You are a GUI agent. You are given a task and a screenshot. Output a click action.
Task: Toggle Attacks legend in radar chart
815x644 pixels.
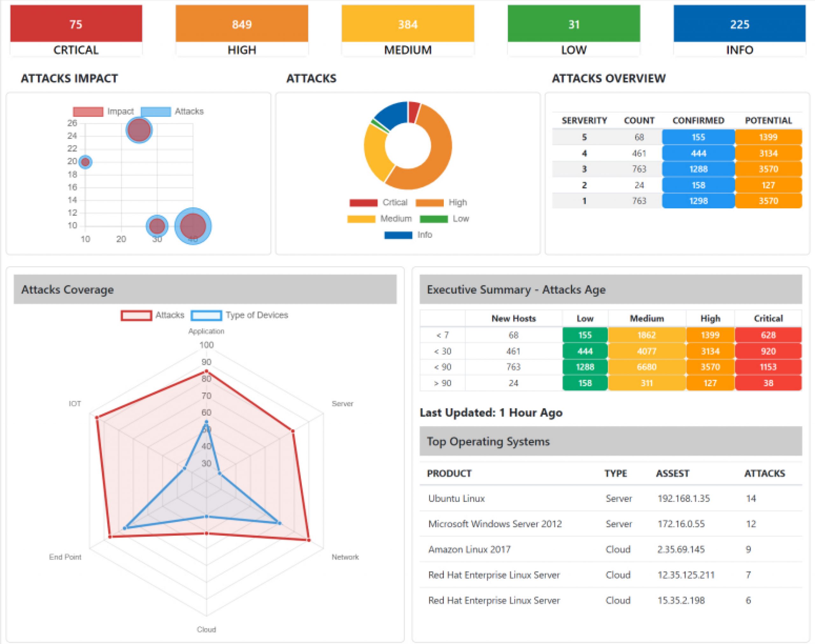(x=152, y=315)
